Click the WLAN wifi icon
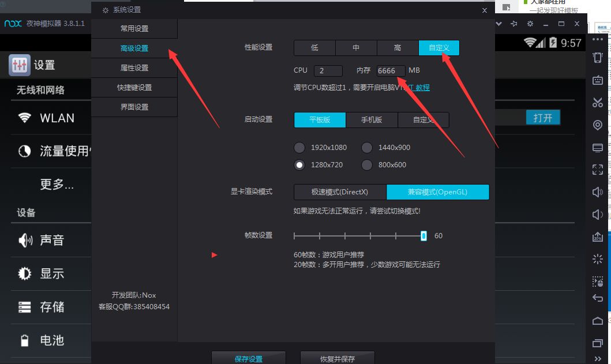 [x=25, y=118]
